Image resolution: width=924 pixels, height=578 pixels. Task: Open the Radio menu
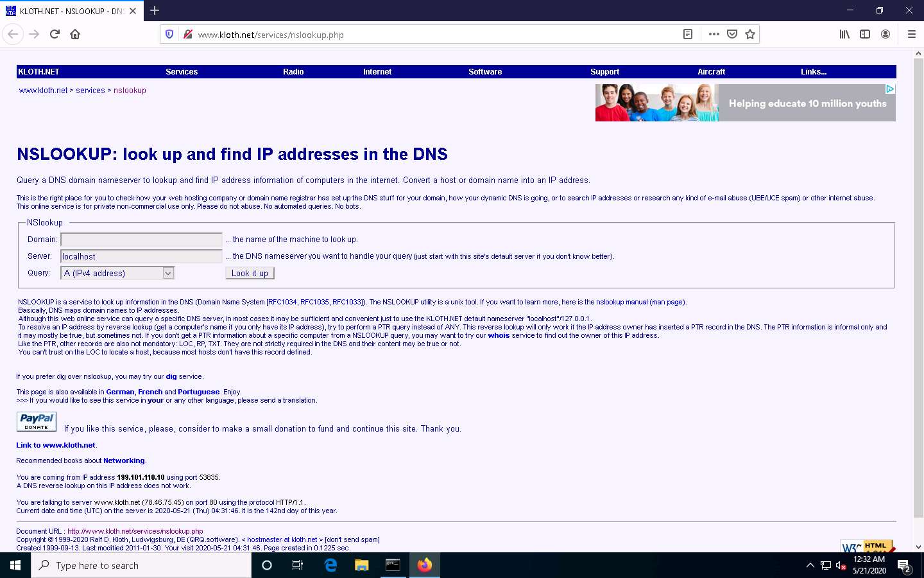tap(293, 72)
